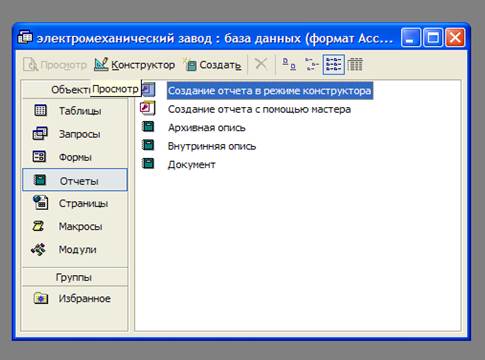Minimize the database window
This screenshot has height=360, width=485.
411,37
